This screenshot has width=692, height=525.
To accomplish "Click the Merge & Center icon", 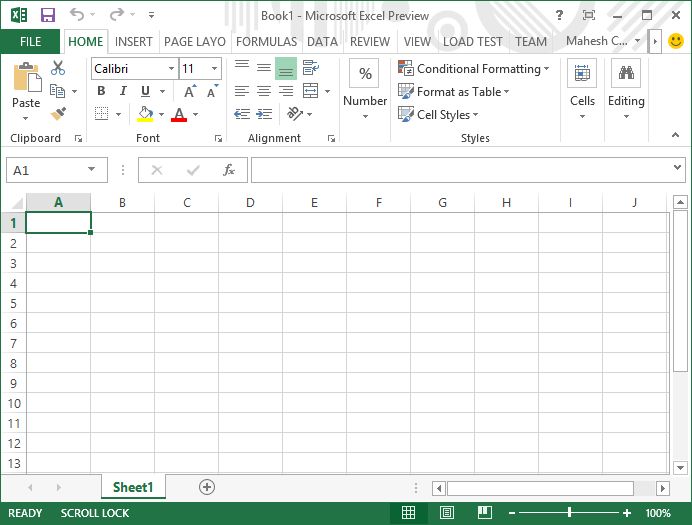I will point(311,91).
